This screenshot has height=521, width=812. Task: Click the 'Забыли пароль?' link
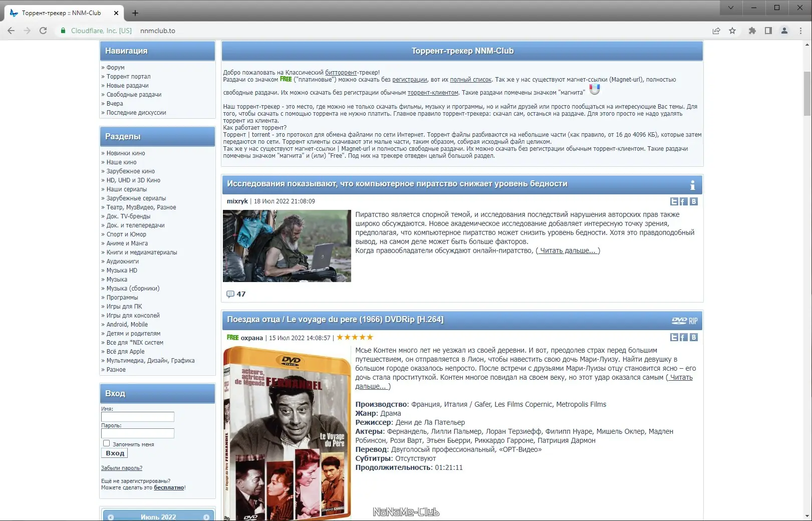(x=122, y=468)
